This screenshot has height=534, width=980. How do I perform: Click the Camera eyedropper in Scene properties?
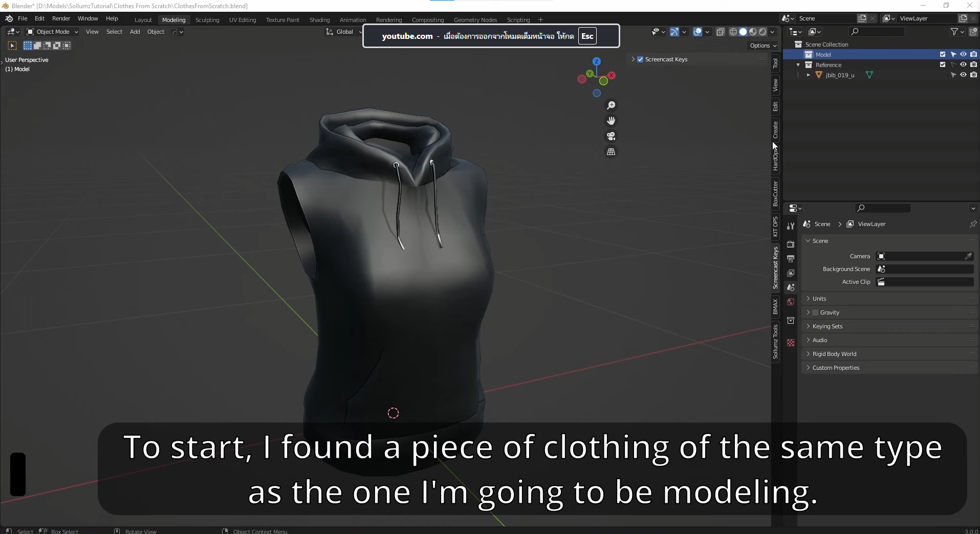coord(968,256)
